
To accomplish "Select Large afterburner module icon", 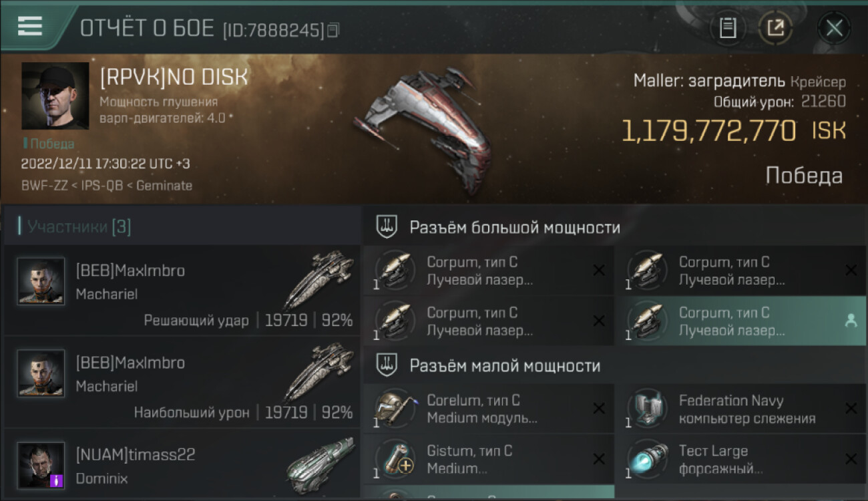I will (647, 459).
